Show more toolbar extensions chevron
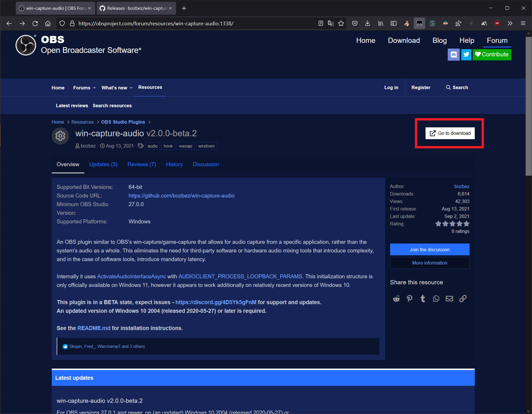The image size is (532, 414). (x=510, y=24)
